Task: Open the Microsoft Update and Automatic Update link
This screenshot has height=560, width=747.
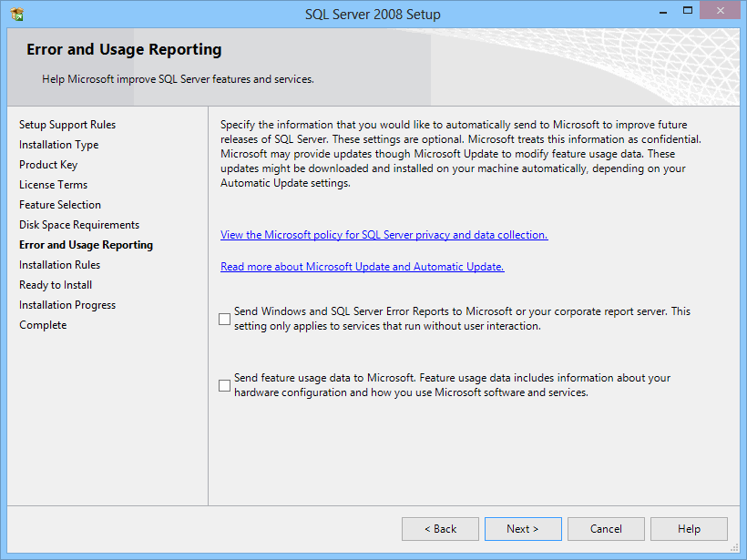Action: [x=362, y=267]
